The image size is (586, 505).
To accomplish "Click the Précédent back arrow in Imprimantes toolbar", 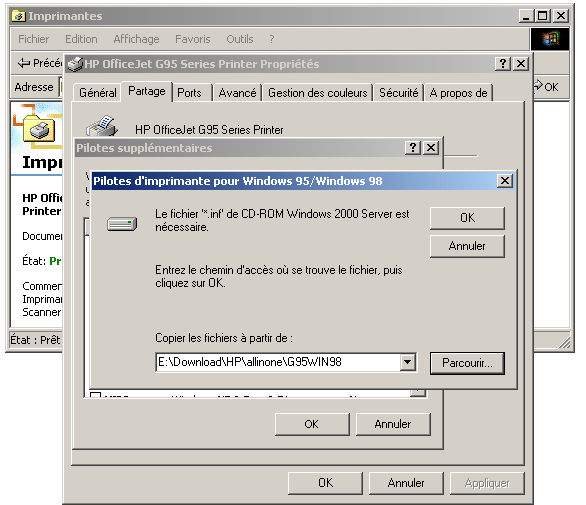I will coord(24,63).
